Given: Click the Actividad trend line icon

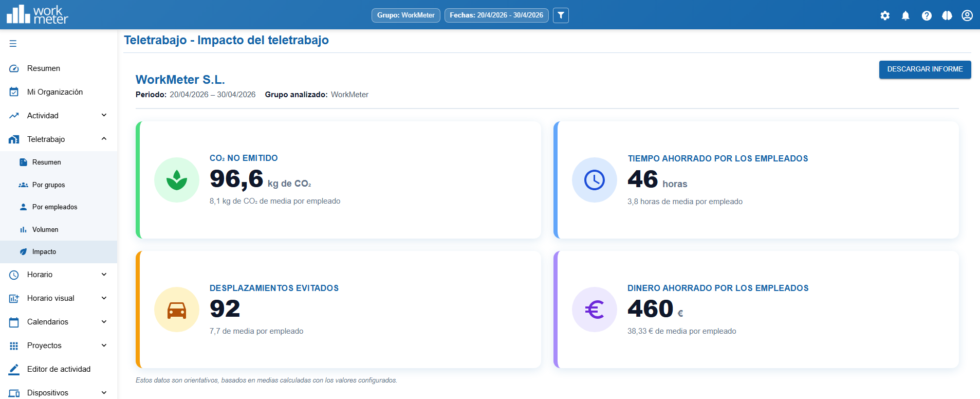Looking at the screenshot, I should point(14,116).
